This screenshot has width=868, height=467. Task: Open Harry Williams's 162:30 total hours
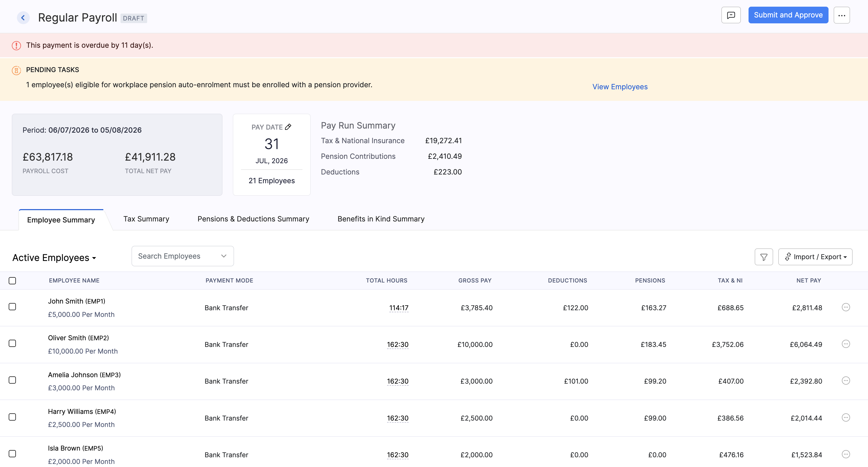click(x=398, y=418)
